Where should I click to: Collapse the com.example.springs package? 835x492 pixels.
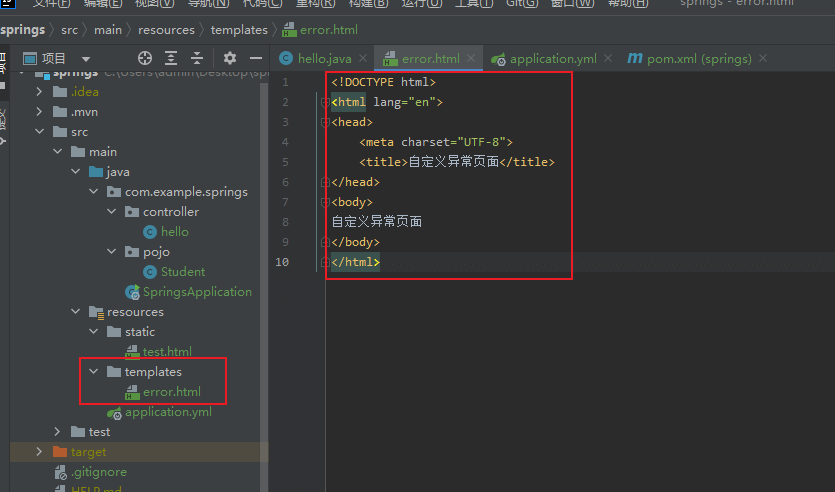tap(94, 192)
